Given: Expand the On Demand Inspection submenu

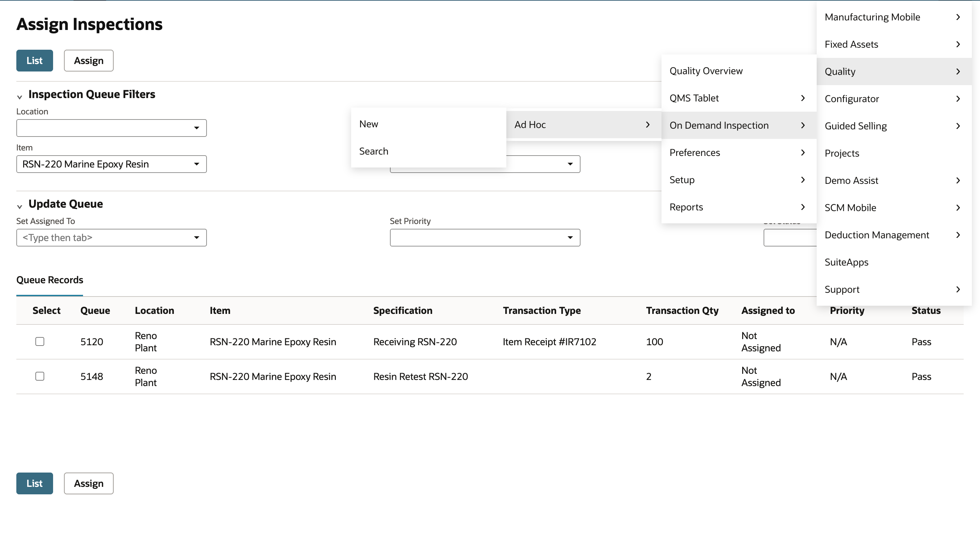Looking at the screenshot, I should pyautogui.click(x=739, y=125).
